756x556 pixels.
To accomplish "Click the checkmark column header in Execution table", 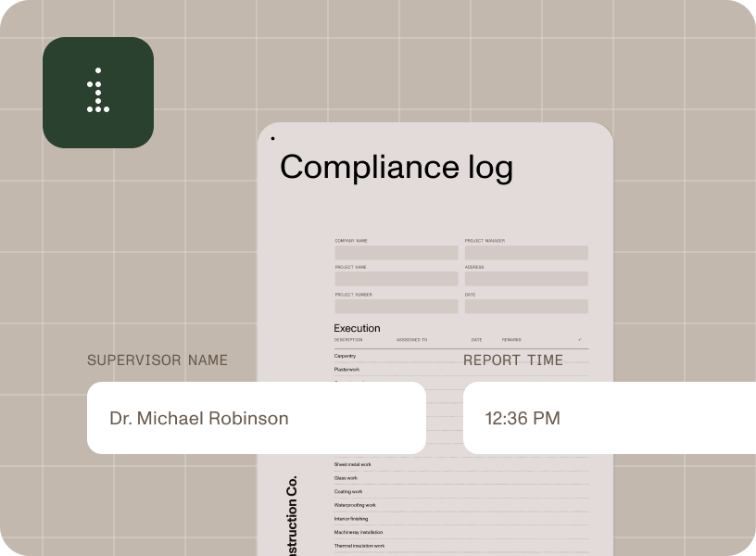I will [582, 339].
